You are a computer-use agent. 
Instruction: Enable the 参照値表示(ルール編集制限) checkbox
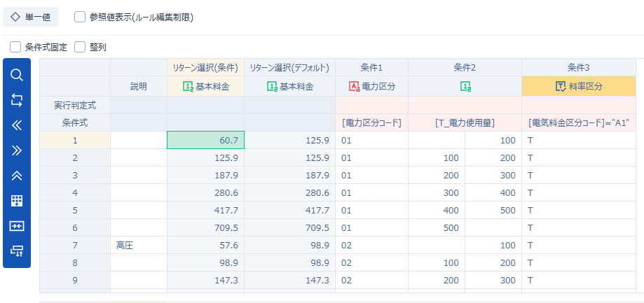pos(80,17)
